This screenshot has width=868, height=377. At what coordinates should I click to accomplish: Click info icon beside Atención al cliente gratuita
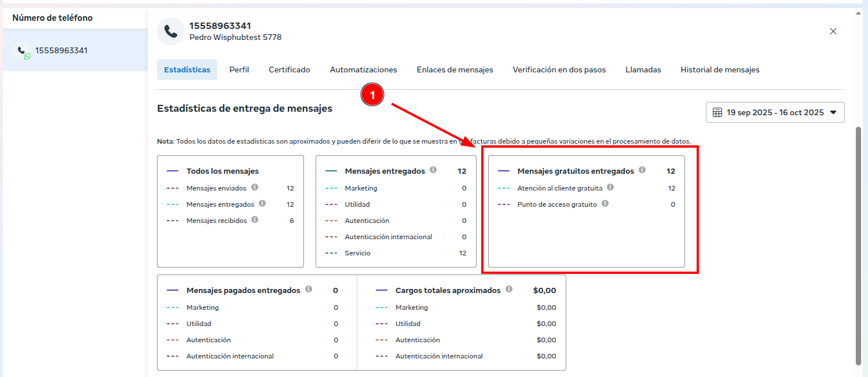pyautogui.click(x=610, y=188)
